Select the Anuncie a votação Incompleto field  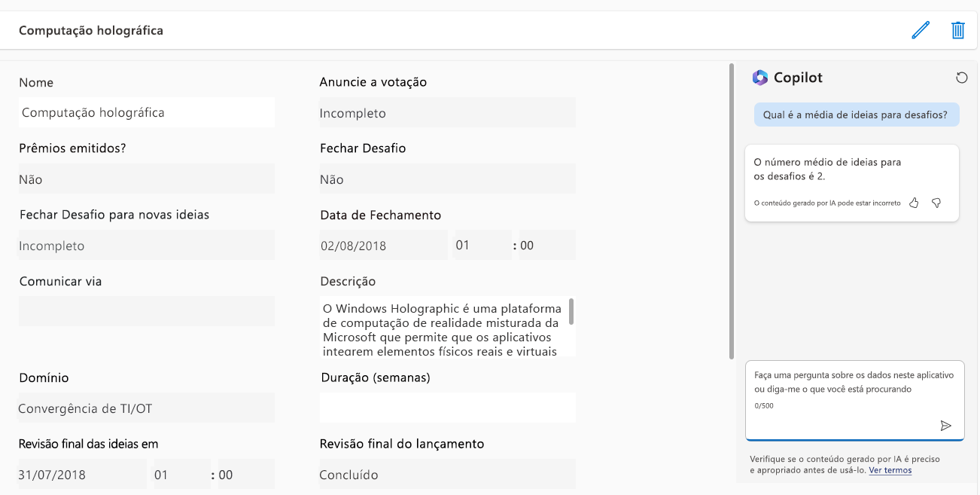[448, 113]
